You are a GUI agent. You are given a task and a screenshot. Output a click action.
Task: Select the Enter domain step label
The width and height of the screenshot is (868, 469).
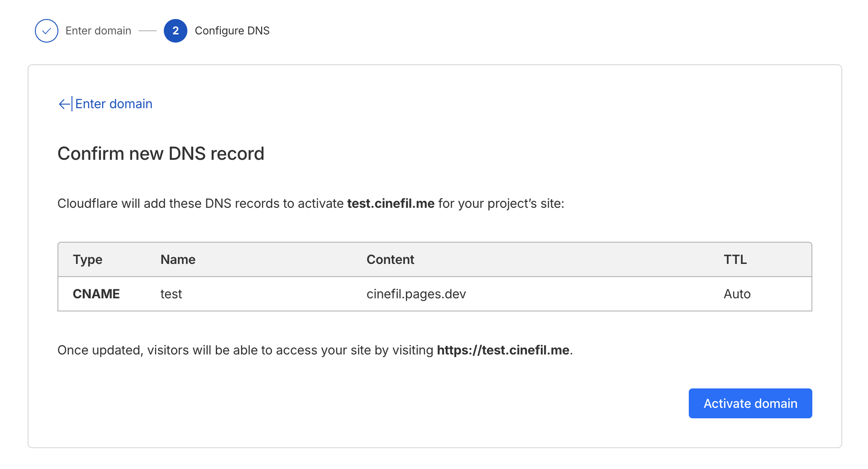[x=98, y=31]
